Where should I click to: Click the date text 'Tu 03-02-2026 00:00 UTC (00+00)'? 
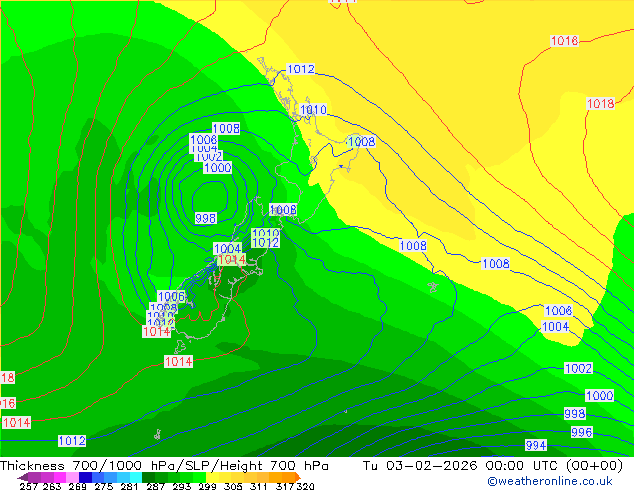[493, 466]
